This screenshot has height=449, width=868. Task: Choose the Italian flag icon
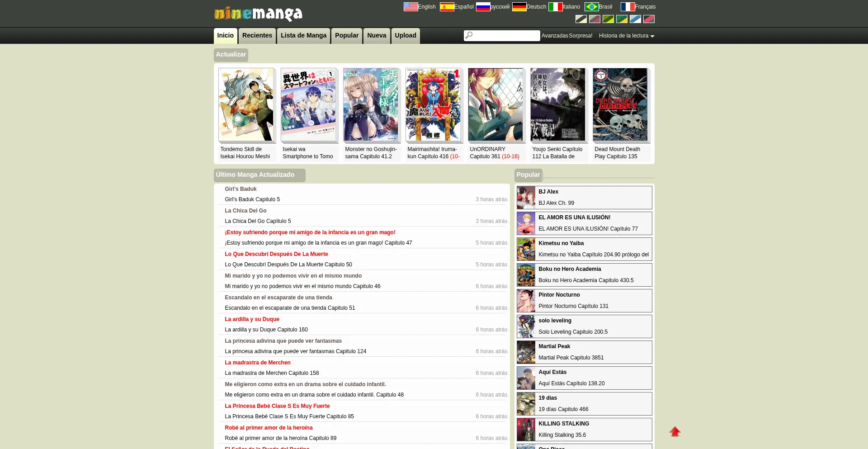[555, 7]
